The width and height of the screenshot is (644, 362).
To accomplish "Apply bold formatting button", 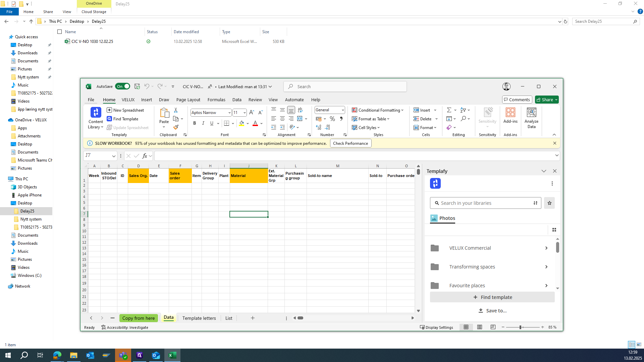I will tap(195, 123).
